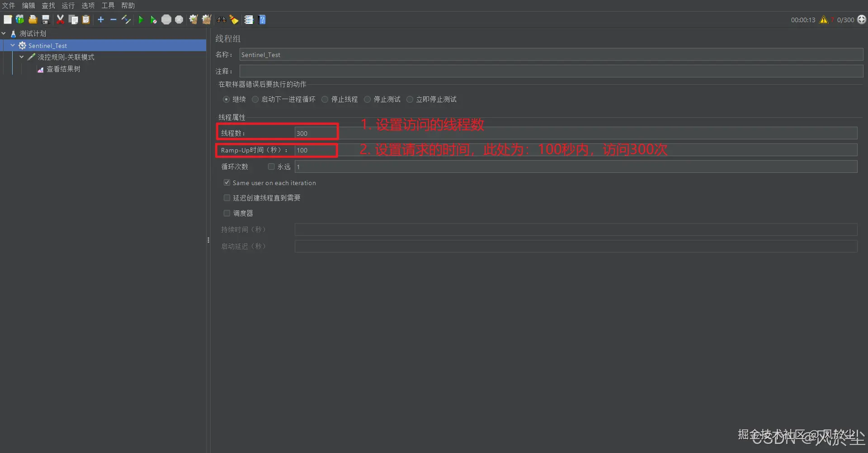Select the 立即停止测试 radio button
This screenshot has height=453, width=868.
[410, 100]
